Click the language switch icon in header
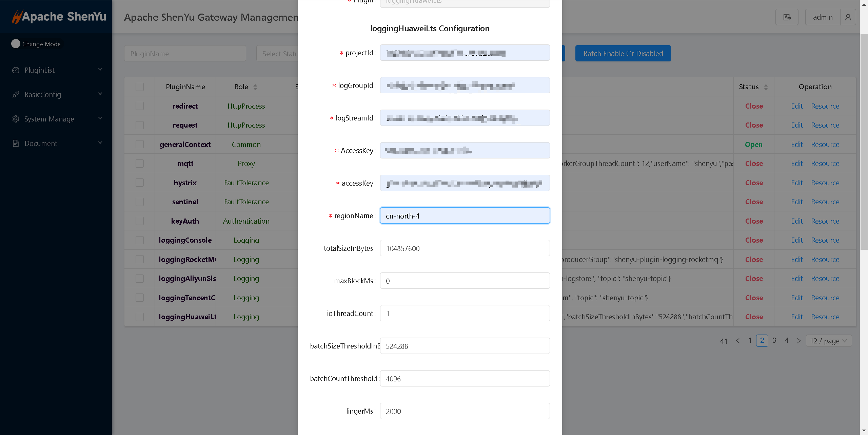The width and height of the screenshot is (868, 435). tap(787, 17)
